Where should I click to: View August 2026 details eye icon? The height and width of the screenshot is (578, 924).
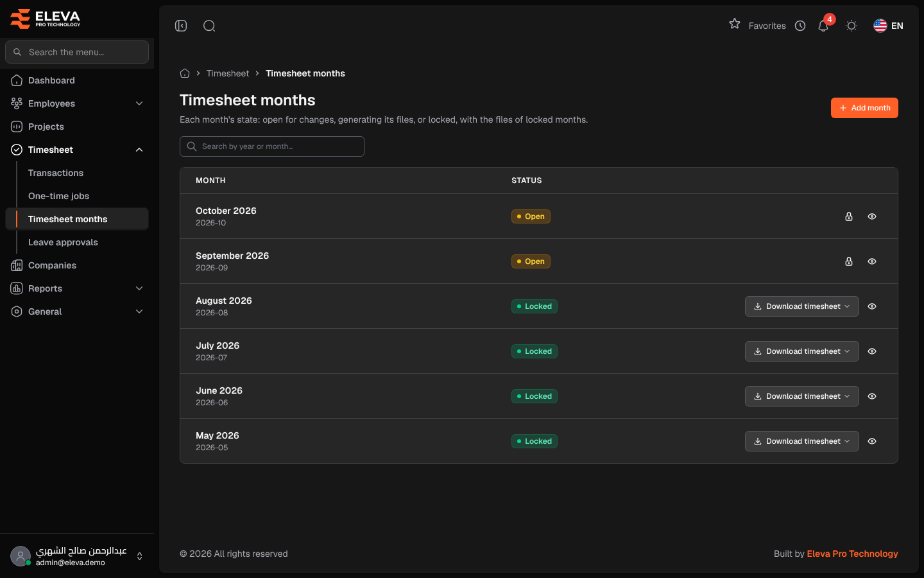click(872, 306)
